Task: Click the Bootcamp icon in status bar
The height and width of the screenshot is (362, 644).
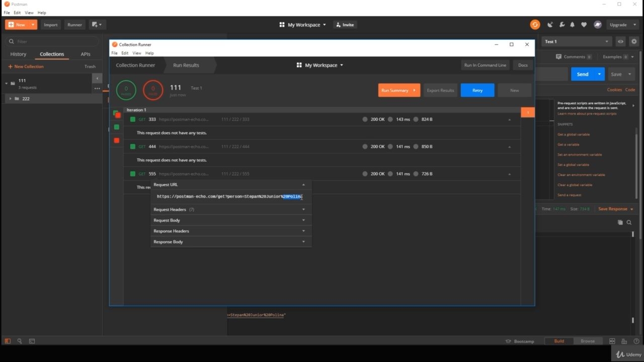Action: tap(508, 341)
